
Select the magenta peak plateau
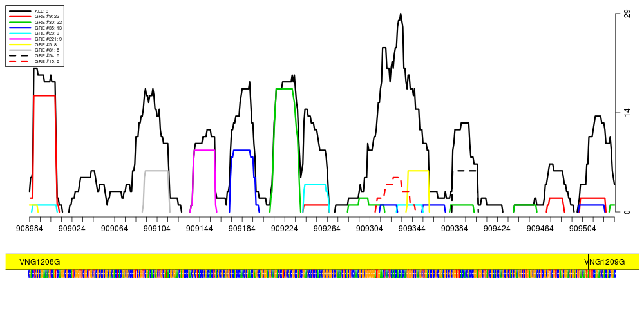coord(204,151)
